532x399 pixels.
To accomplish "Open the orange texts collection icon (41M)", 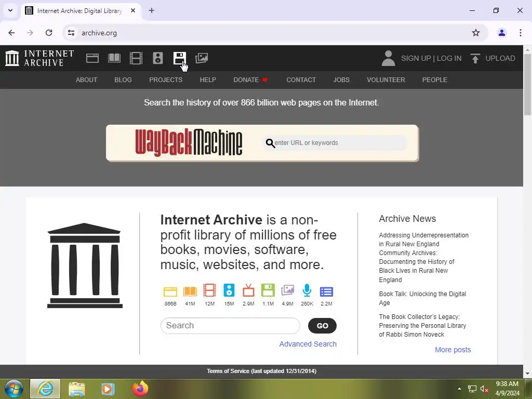I will 190,291.
